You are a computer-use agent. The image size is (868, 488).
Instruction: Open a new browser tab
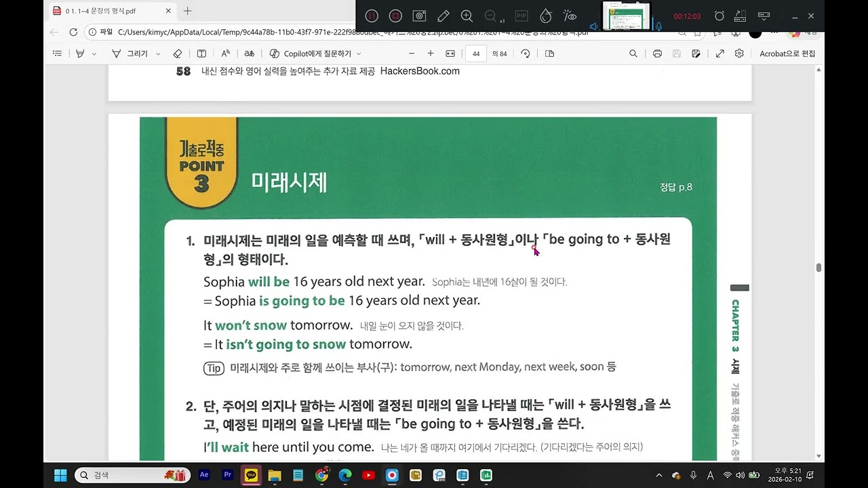click(x=188, y=11)
